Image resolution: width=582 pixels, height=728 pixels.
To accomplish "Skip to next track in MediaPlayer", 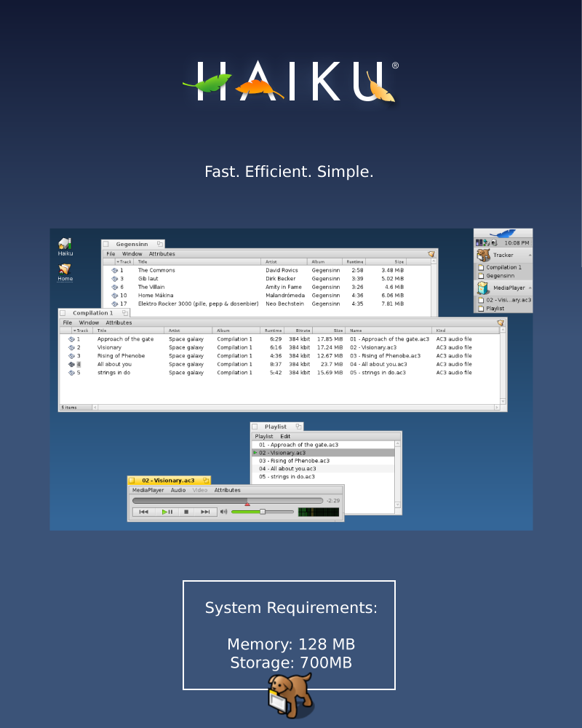I will (206, 512).
